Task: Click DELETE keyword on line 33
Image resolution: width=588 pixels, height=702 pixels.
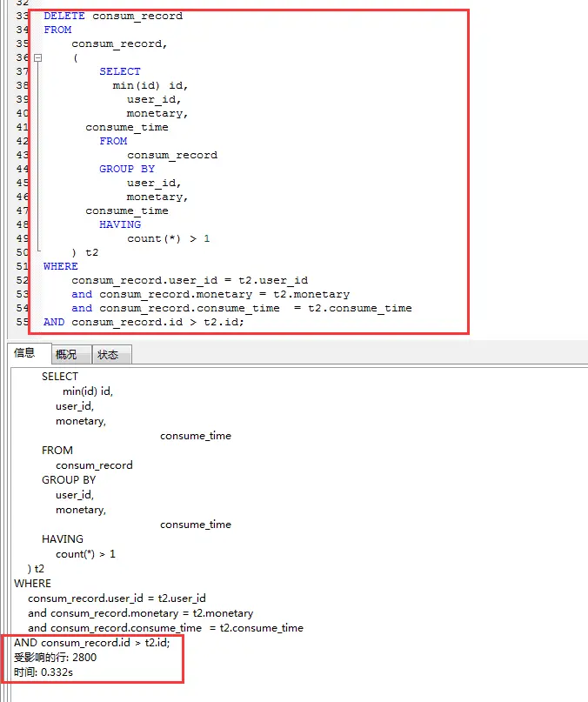Action: [x=64, y=17]
